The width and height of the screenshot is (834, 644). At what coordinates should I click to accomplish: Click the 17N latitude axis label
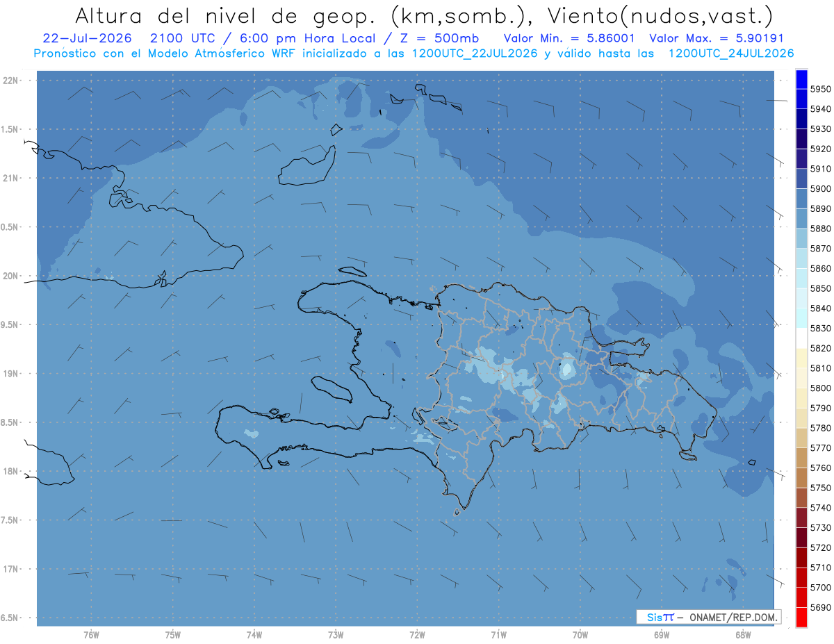[11, 568]
